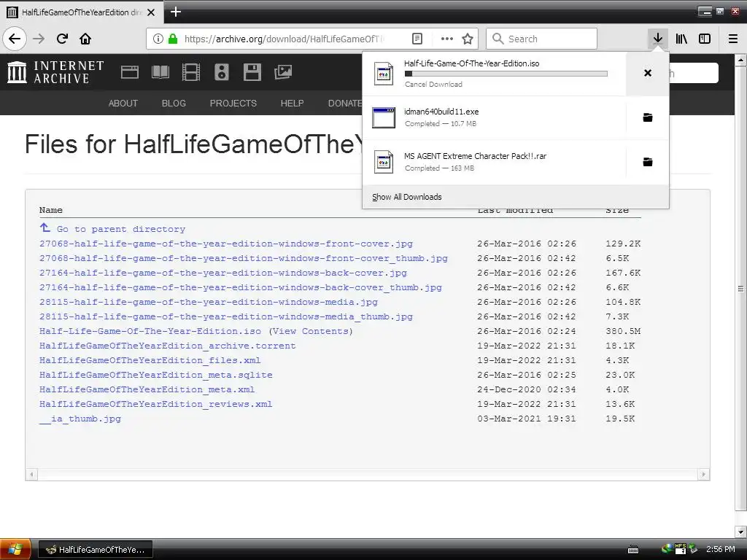Click Go to parent directory link
This screenshot has width=747, height=560.
click(x=121, y=229)
